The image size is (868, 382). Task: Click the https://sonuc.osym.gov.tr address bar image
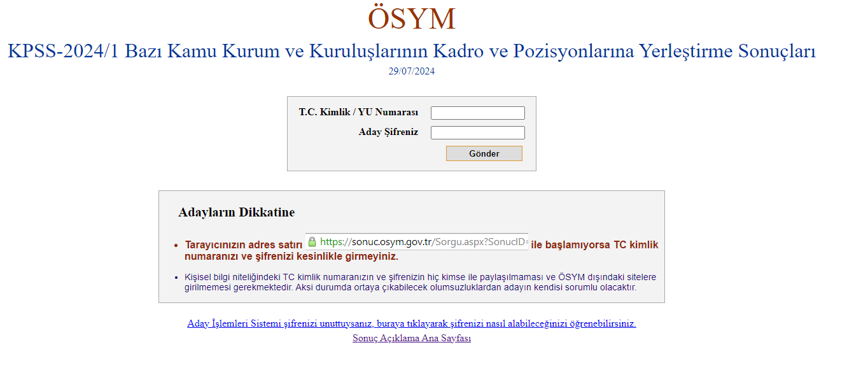pos(417,242)
